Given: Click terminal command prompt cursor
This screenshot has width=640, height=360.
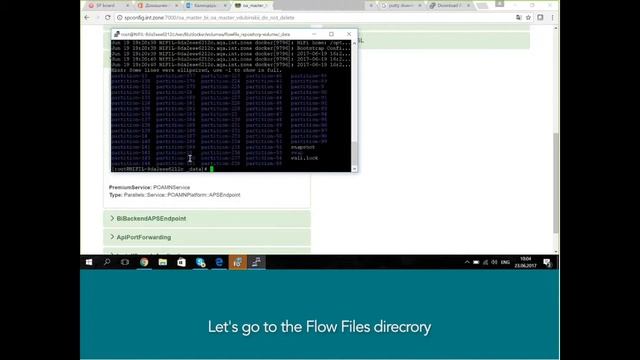Looking at the screenshot, I should tap(211, 169).
